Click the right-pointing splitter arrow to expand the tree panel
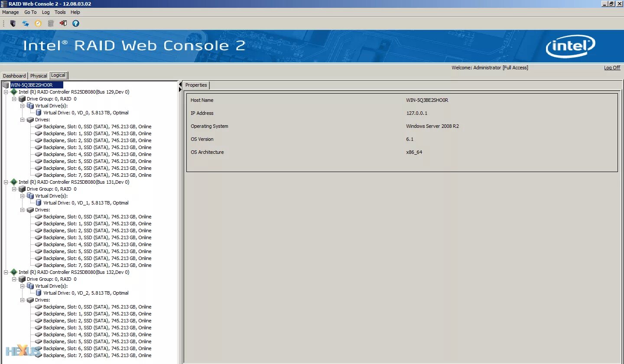624x364 pixels. [x=180, y=89]
